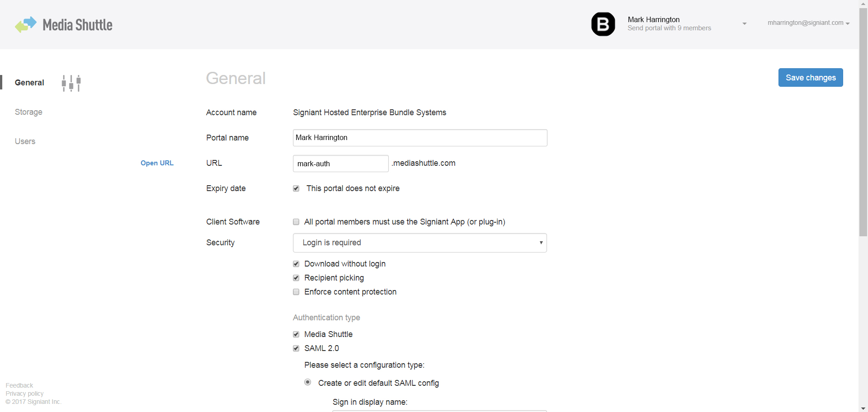
Task: Enable Signiant App requirement for all members
Action: pyautogui.click(x=296, y=222)
